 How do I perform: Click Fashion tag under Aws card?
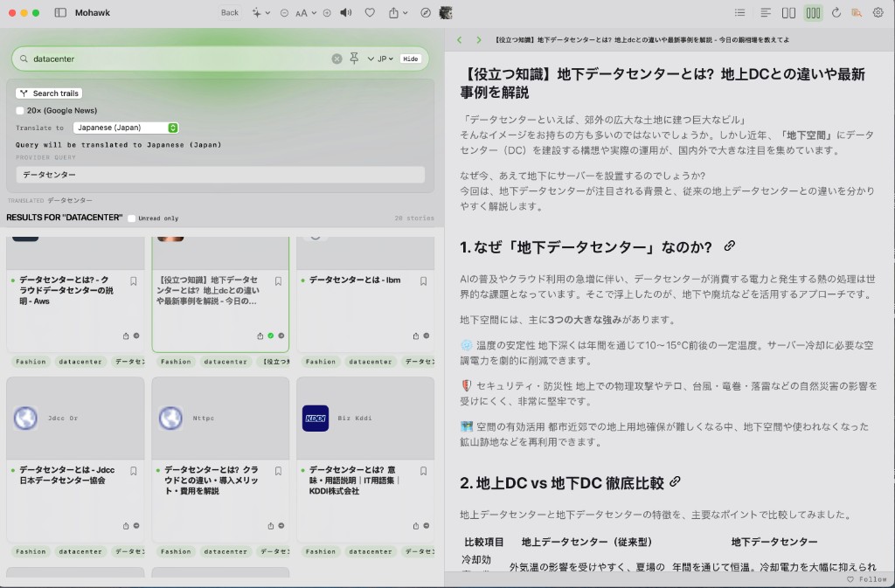coord(31,362)
